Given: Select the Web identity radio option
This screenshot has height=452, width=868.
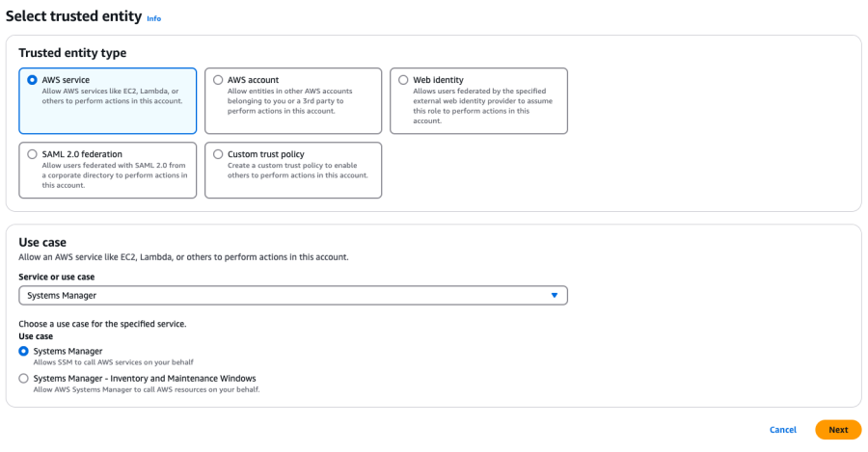Looking at the screenshot, I should [x=403, y=80].
